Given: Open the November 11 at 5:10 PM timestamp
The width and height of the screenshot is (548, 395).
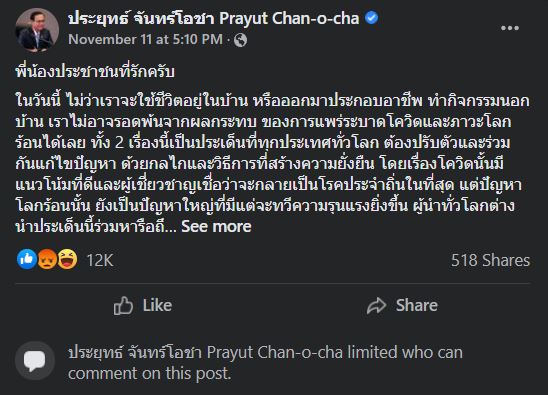Looking at the screenshot, I should click(145, 40).
